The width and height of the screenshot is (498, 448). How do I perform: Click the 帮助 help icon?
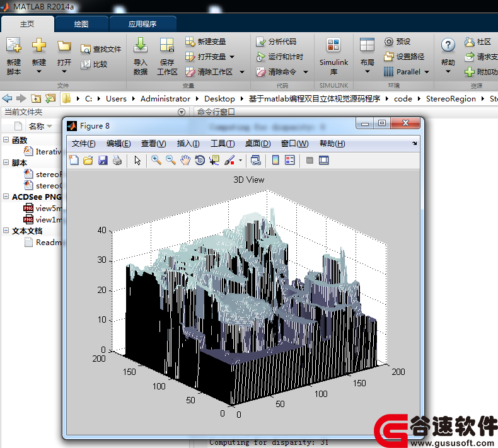coord(448,45)
